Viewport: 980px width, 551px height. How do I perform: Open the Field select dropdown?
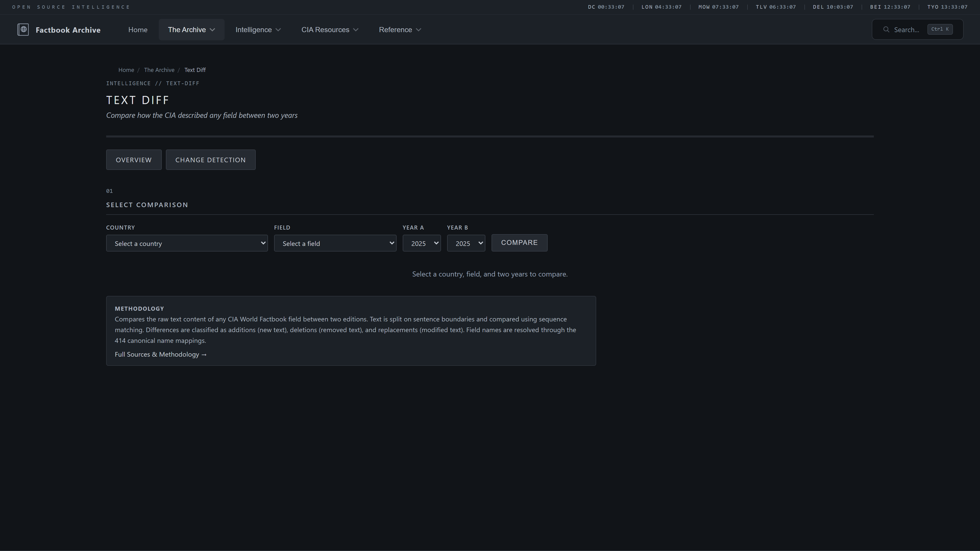(x=335, y=243)
